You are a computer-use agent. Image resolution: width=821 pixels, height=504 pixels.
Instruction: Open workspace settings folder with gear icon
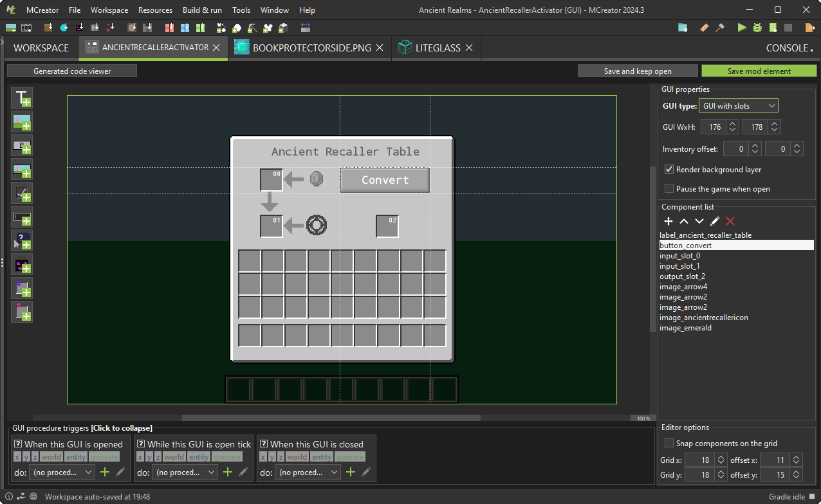click(x=683, y=28)
